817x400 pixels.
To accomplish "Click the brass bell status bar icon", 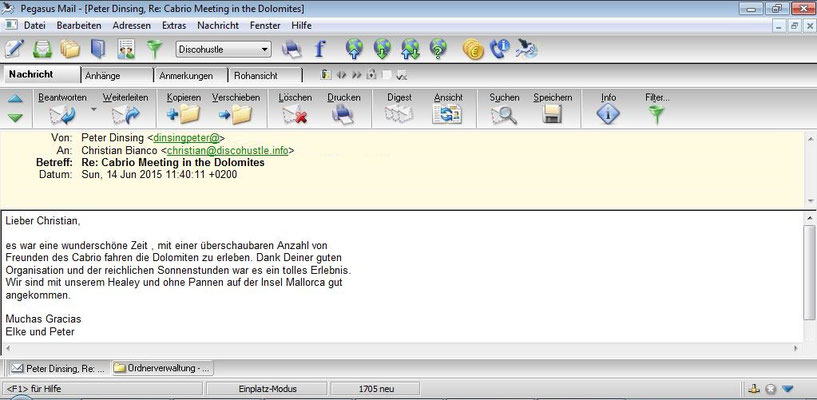I will pyautogui.click(x=753, y=389).
